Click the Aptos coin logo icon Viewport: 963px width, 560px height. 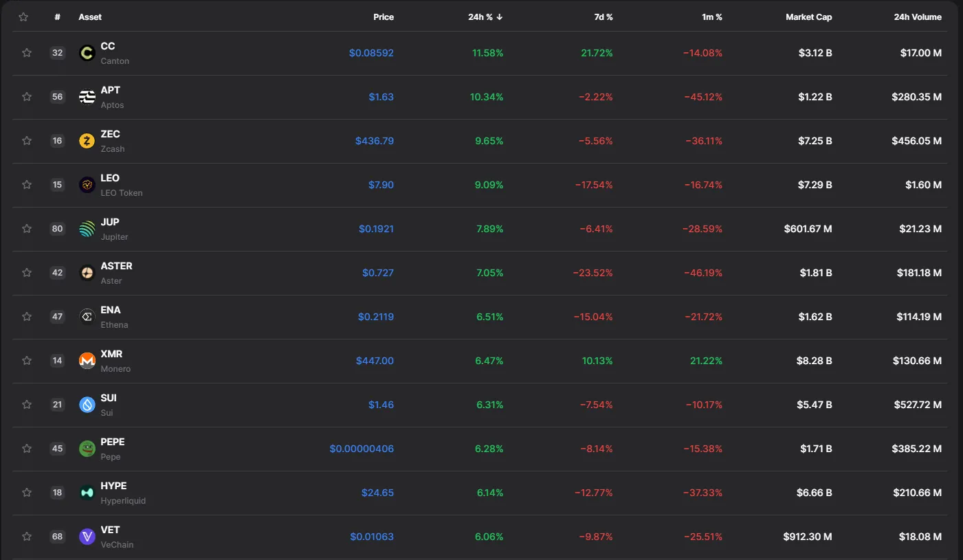pos(87,97)
